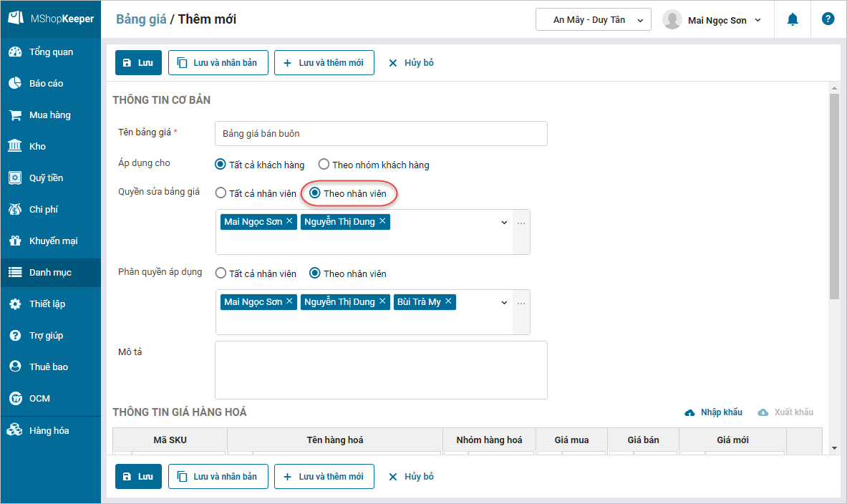The image size is (847, 504).
Task: Choose Tất cả nhân viên for Phân quyền áp dụng
Action: point(221,273)
